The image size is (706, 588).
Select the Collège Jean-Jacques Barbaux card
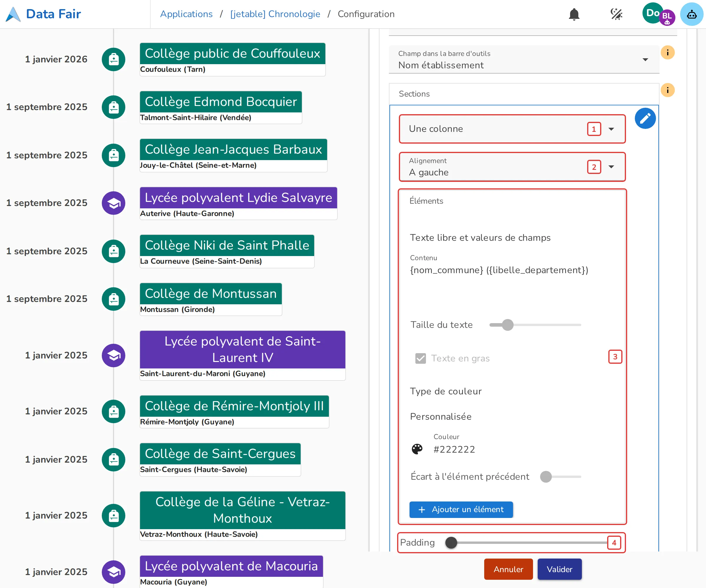pos(233,155)
